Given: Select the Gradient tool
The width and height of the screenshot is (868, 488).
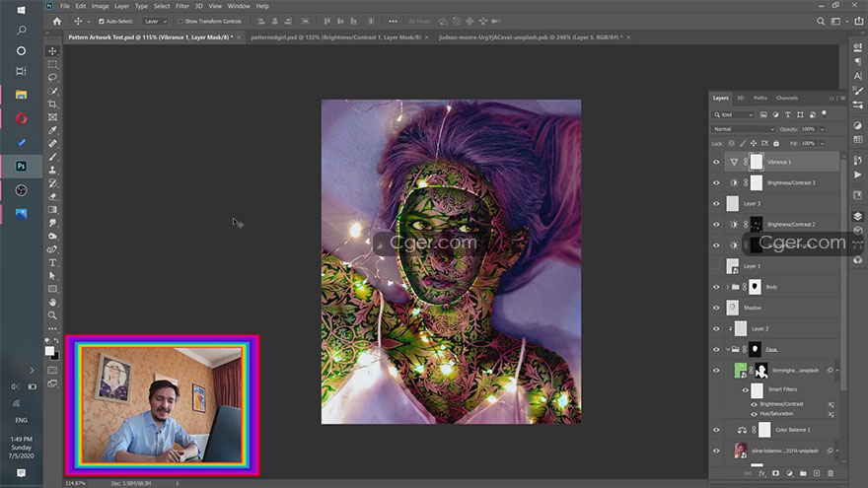Looking at the screenshot, I should tap(52, 210).
